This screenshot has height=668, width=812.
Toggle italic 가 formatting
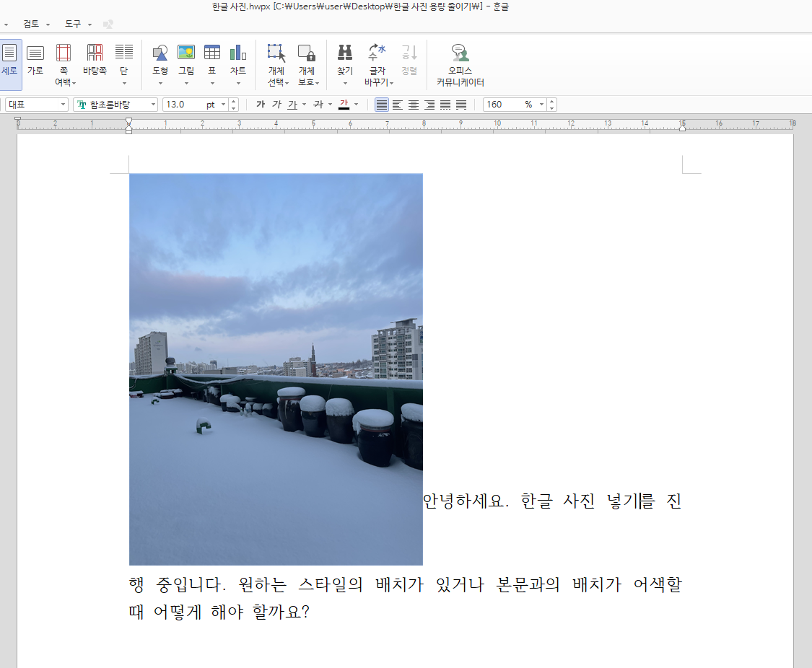click(x=276, y=105)
